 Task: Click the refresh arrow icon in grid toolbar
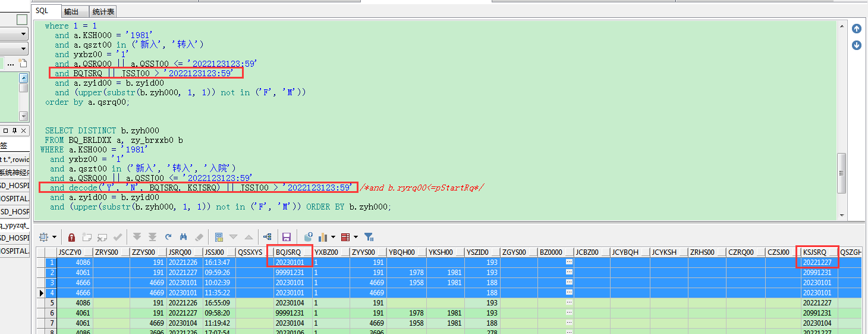click(x=168, y=236)
